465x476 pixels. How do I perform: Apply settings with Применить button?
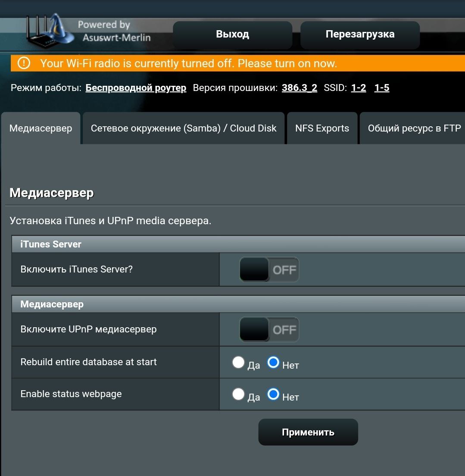pyautogui.click(x=308, y=432)
